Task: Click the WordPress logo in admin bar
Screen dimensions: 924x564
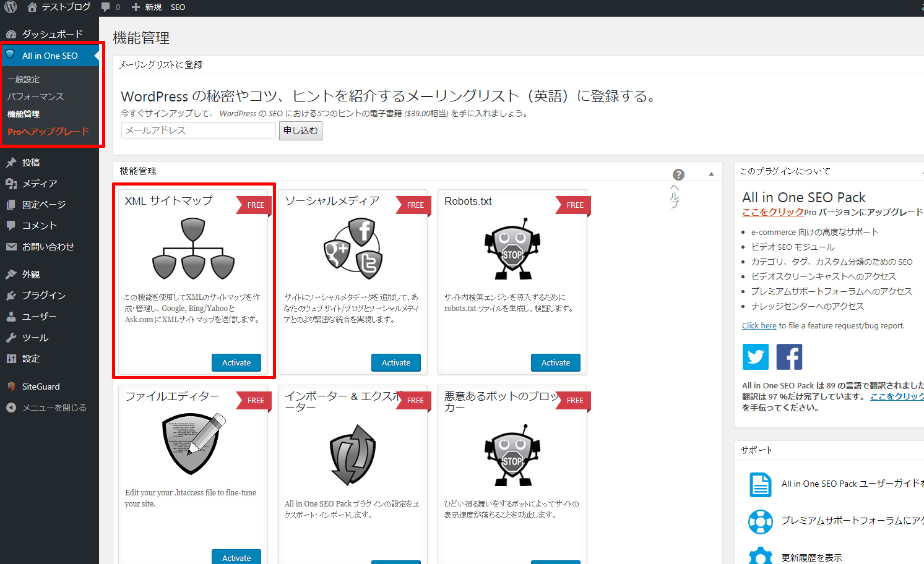Action: [11, 7]
